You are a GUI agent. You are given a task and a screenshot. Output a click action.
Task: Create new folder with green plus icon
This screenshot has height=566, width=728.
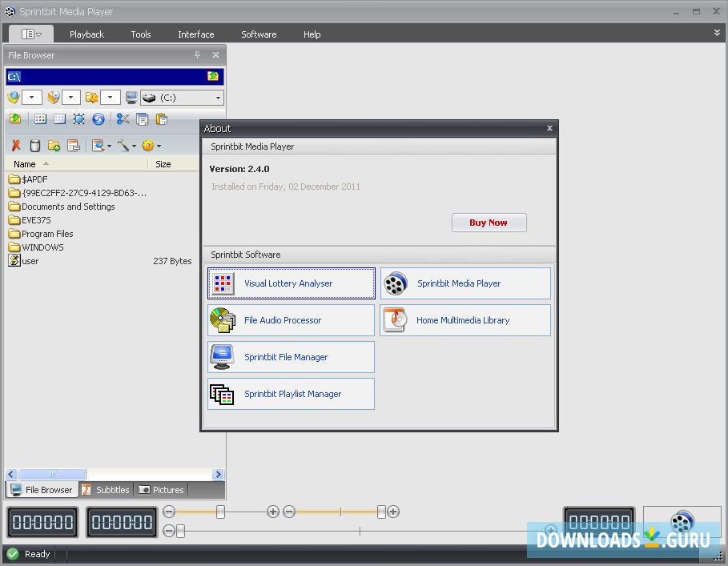point(54,146)
